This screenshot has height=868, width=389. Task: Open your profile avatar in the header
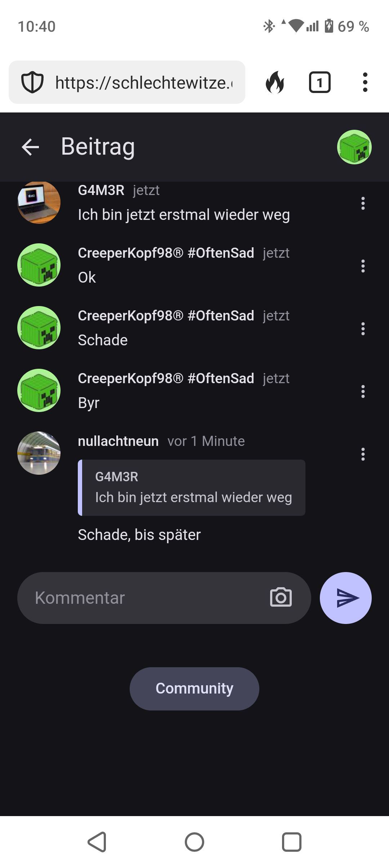(354, 147)
